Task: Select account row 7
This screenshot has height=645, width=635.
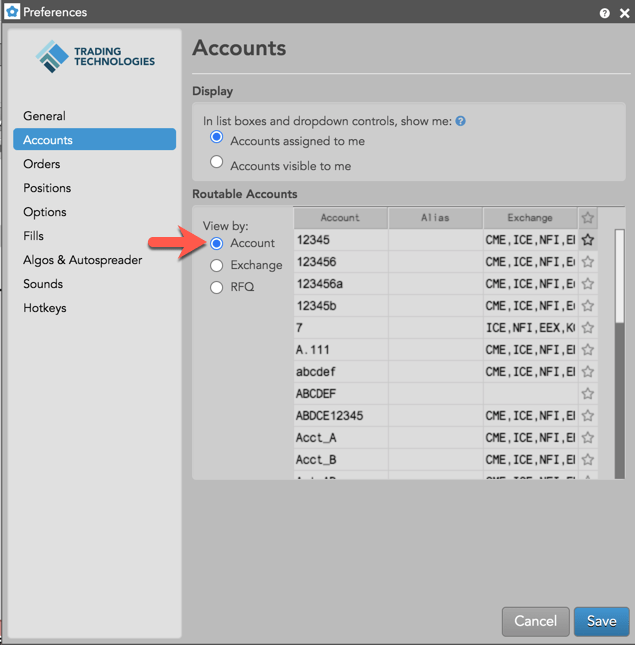Action: (x=445, y=328)
